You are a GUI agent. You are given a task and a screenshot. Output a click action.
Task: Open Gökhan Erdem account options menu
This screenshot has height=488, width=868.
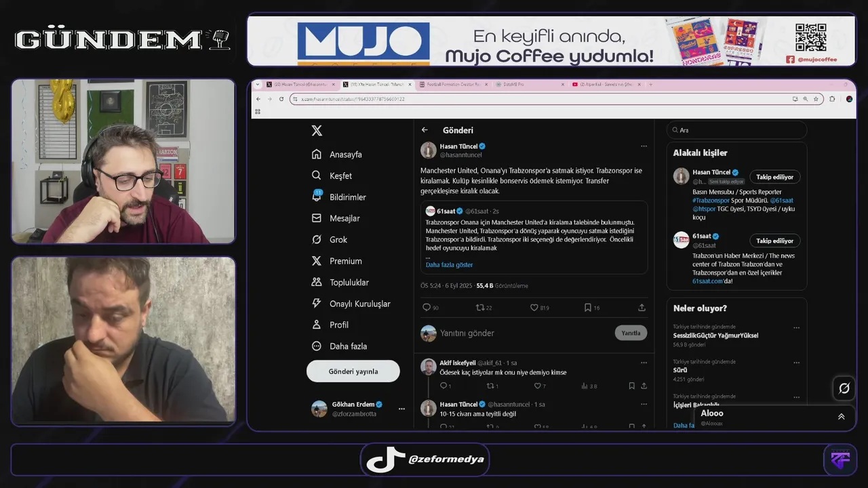click(401, 409)
